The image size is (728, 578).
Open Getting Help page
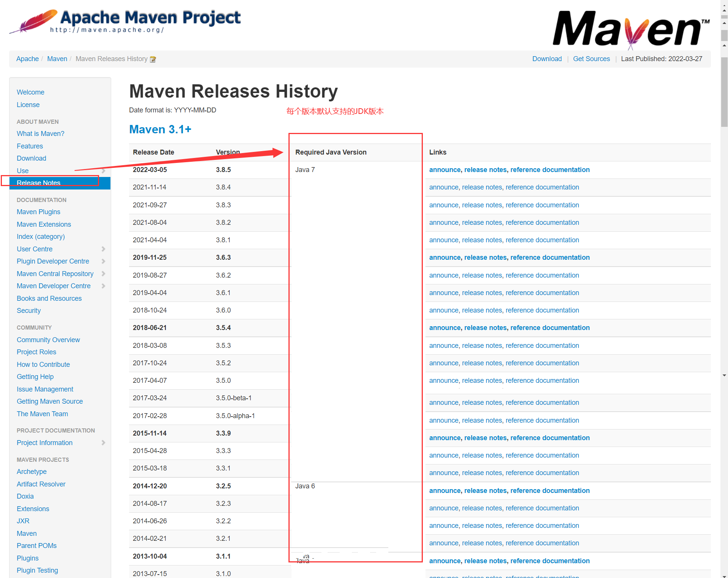(x=35, y=377)
